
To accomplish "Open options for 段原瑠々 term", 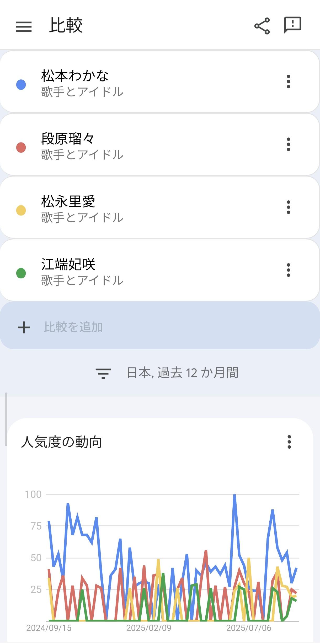I will coord(288,144).
